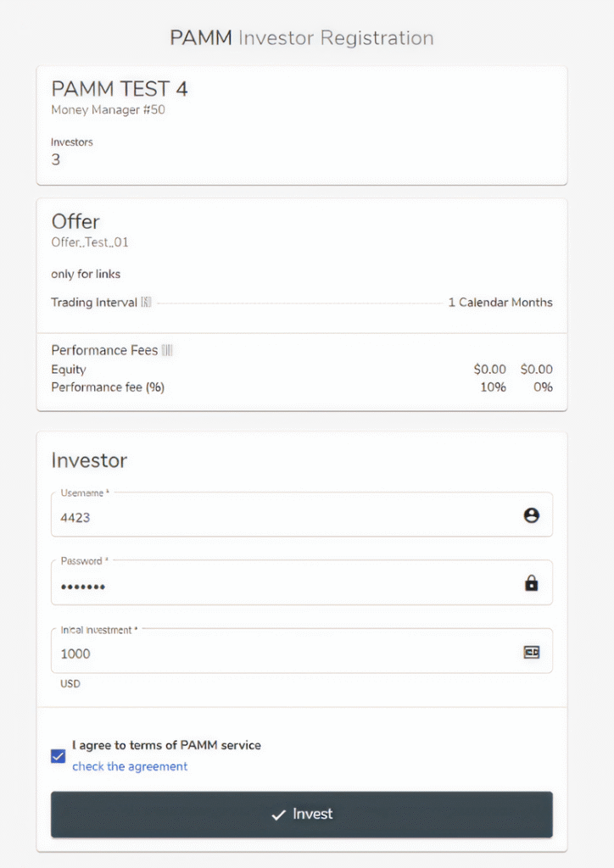The image size is (614, 868).
Task: Click the Investors count value 3
Action: (x=56, y=159)
